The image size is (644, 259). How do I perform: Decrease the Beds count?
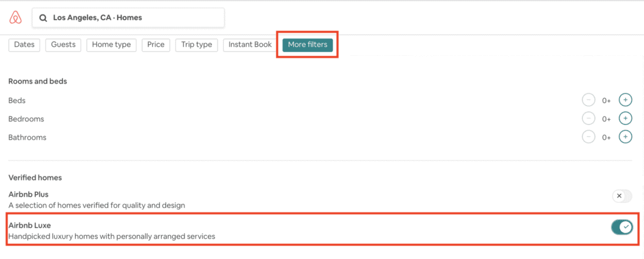(x=588, y=100)
